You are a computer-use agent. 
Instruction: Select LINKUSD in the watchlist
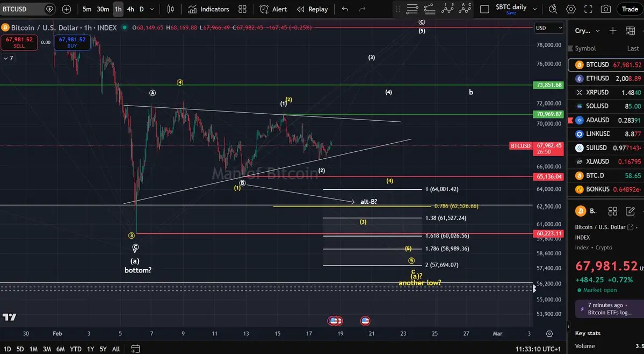pos(606,134)
